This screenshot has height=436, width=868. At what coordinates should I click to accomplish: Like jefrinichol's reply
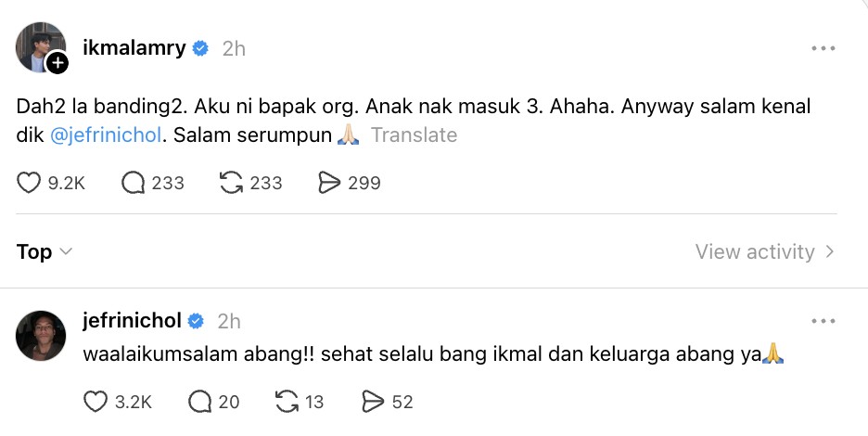coord(96,402)
